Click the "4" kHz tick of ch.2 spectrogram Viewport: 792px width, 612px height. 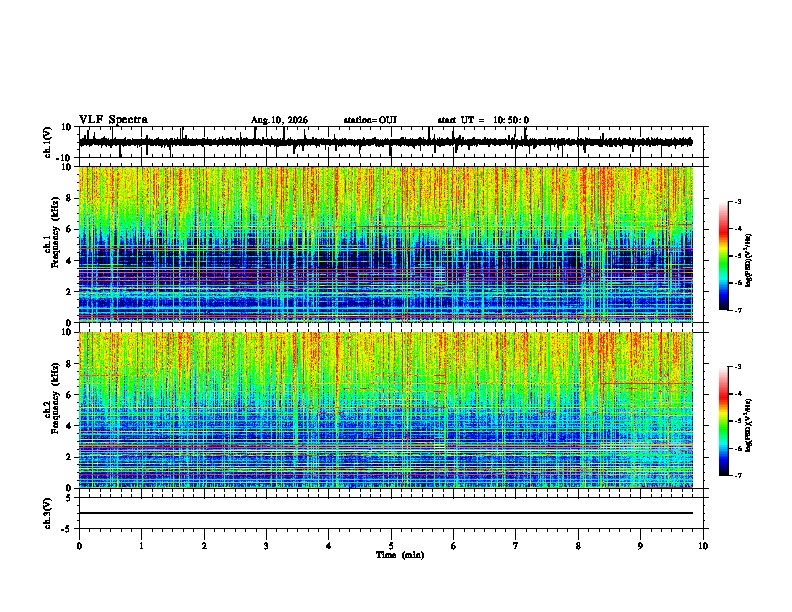point(70,426)
